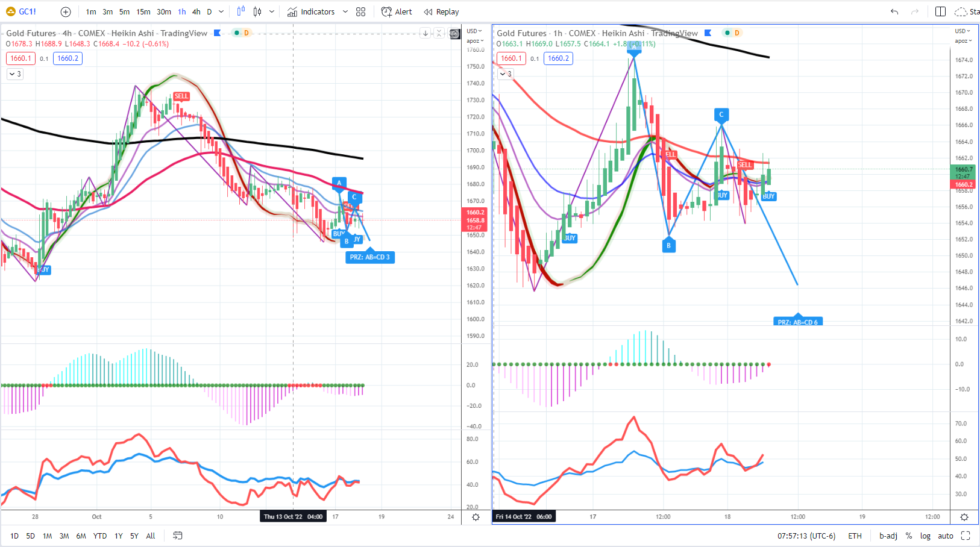Open the Indicators dialog
Image resolution: width=980 pixels, height=547 pixels.
tap(311, 11)
